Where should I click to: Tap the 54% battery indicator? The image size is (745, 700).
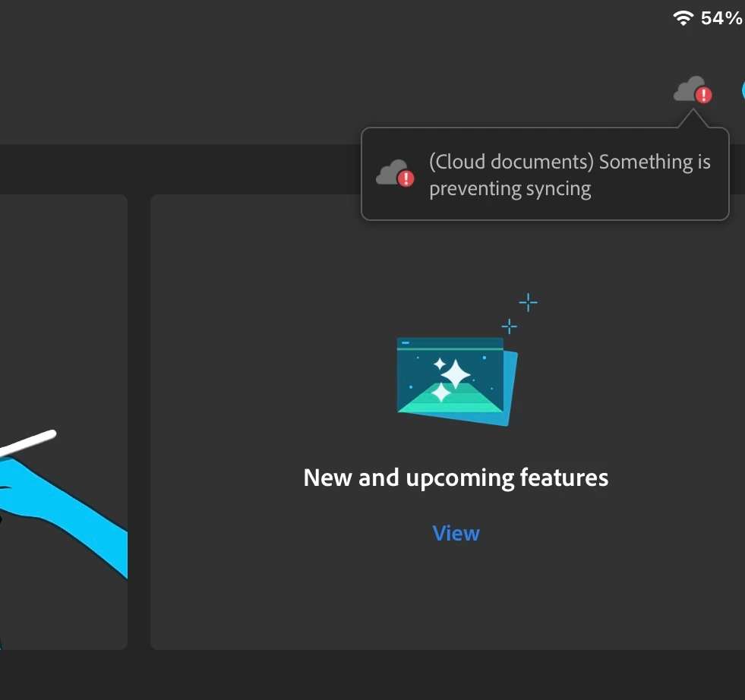(x=721, y=18)
